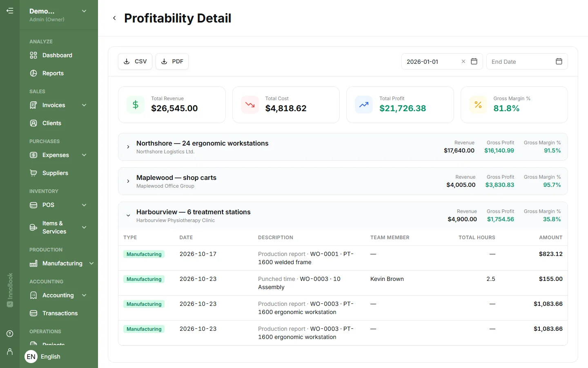Expand the Accounting submenu
588x368 pixels.
coord(84,295)
